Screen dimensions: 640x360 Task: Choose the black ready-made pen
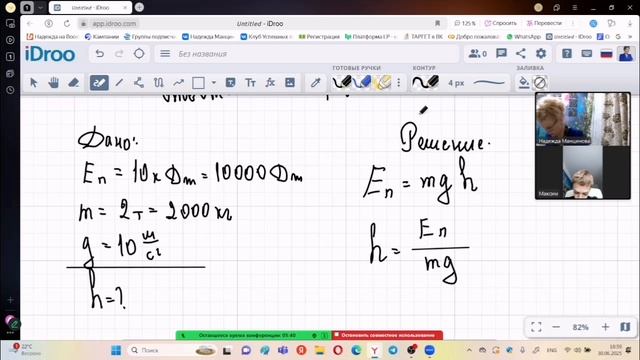coord(342,82)
